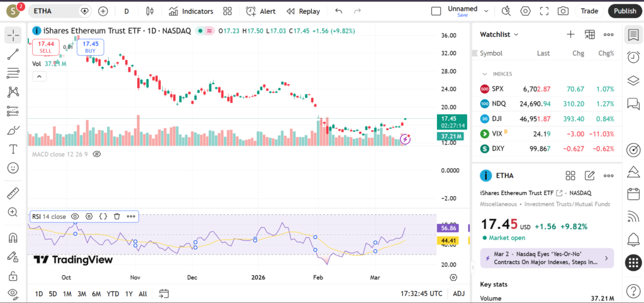644x303 pixels.
Task: Take a chart snapshot with camera icon
Action: click(563, 11)
